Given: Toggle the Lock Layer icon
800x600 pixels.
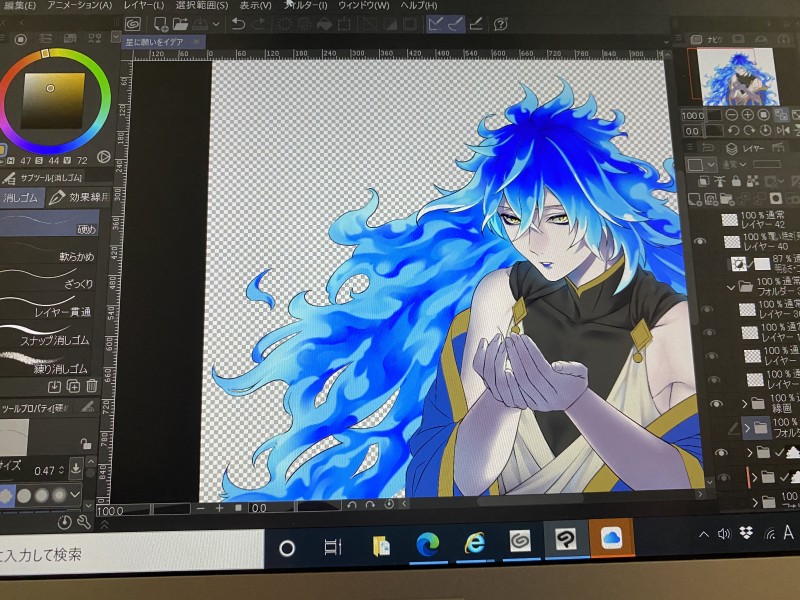Looking at the screenshot, I should (736, 181).
